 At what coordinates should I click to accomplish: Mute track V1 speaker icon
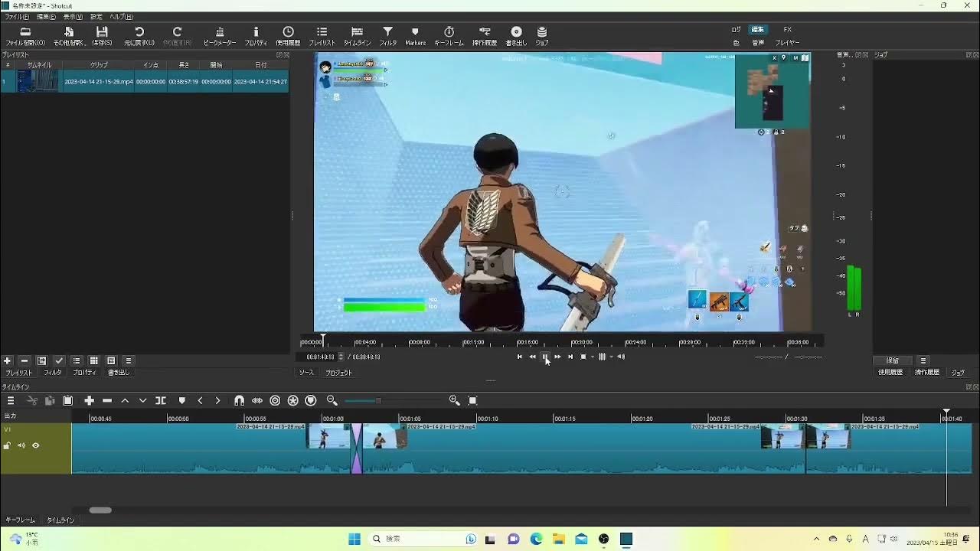coord(21,445)
